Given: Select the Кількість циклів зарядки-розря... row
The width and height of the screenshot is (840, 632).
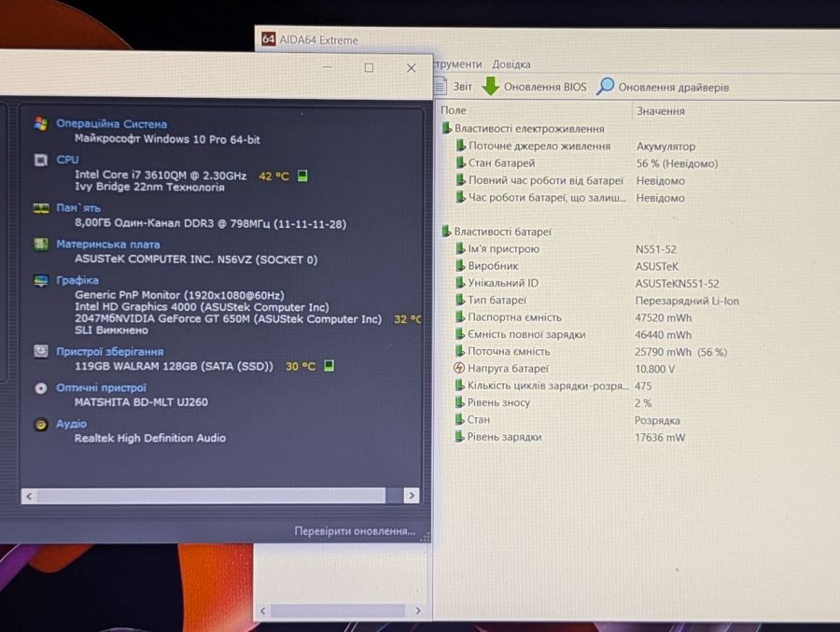Looking at the screenshot, I should tap(553, 386).
